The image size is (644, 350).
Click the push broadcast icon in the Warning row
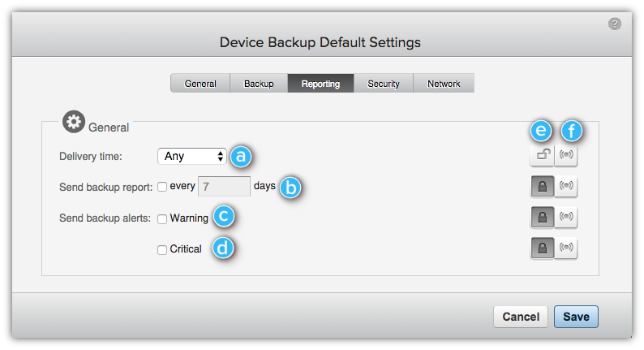pyautogui.click(x=566, y=217)
